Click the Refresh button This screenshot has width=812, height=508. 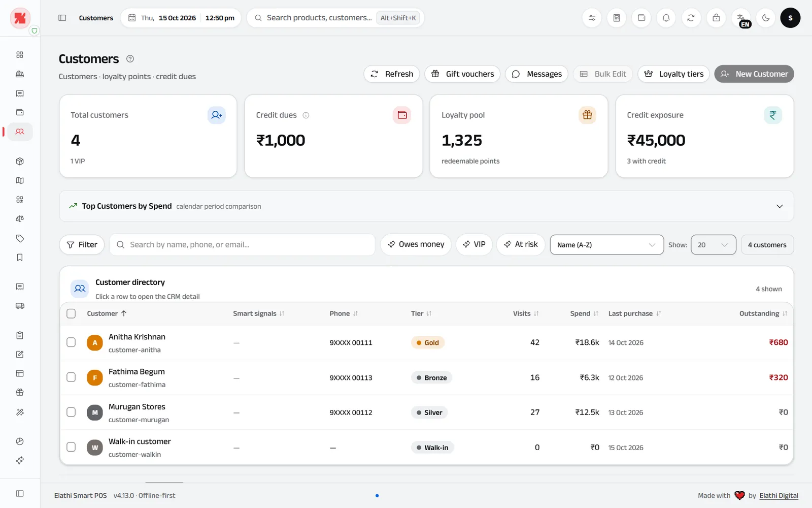coord(392,74)
